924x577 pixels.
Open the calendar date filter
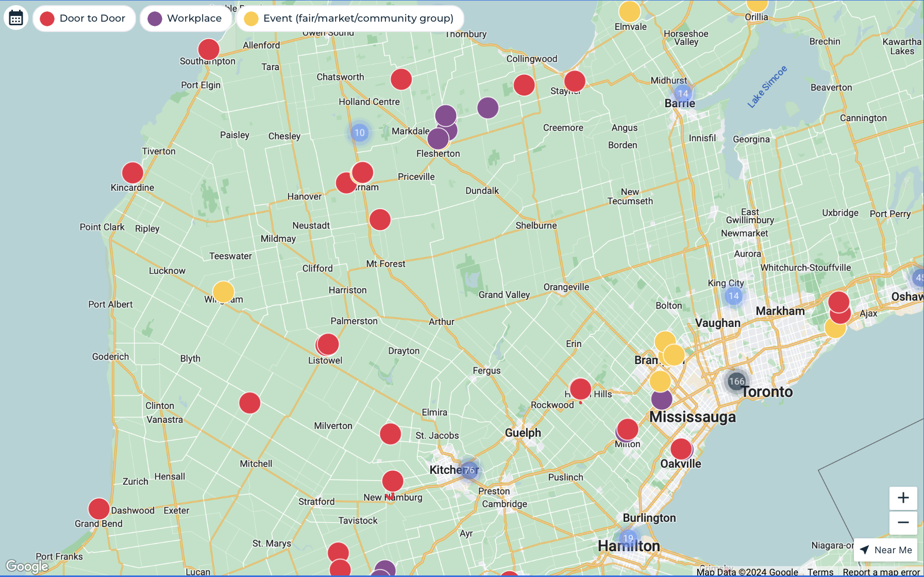tap(16, 18)
